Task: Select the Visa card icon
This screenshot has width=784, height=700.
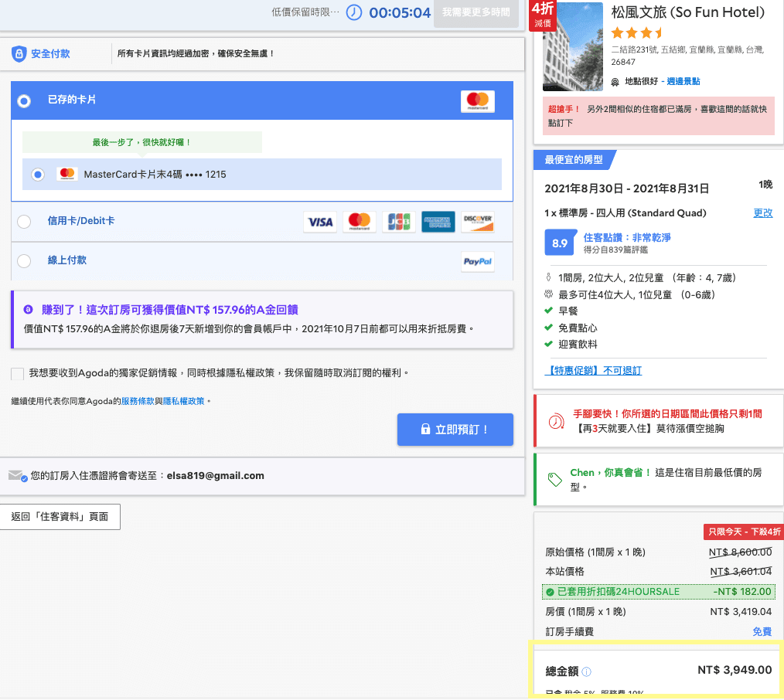Action: tap(319, 220)
